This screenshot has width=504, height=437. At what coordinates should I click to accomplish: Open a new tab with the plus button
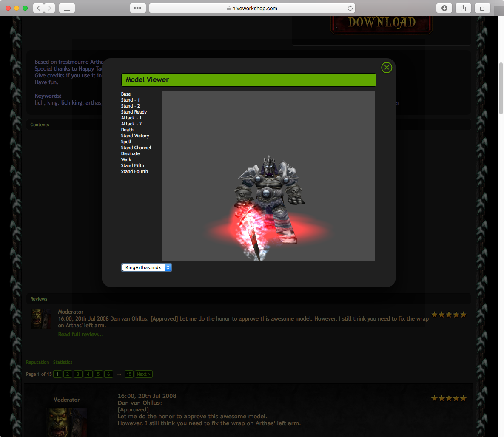tap(499, 11)
